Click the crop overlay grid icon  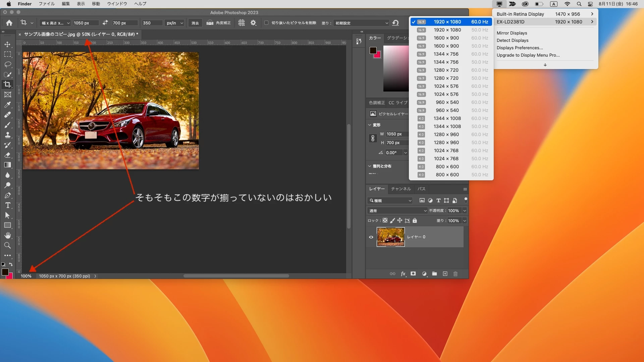point(241,23)
